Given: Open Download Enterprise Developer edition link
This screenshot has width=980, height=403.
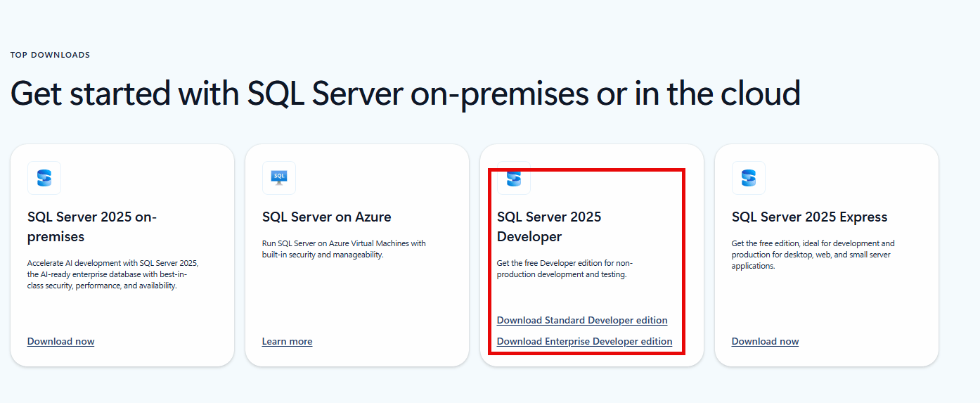Looking at the screenshot, I should click(584, 341).
